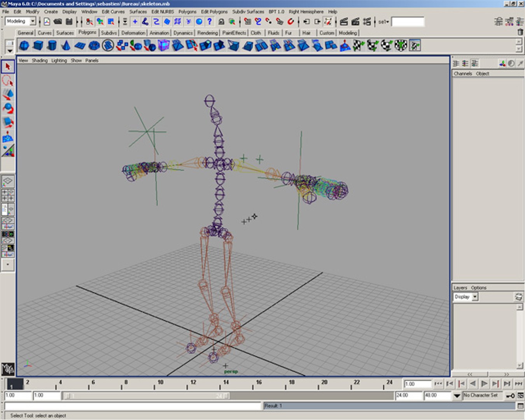This screenshot has width=525, height=420.
Task: Create a polygon cone from shelf
Action: 66,45
